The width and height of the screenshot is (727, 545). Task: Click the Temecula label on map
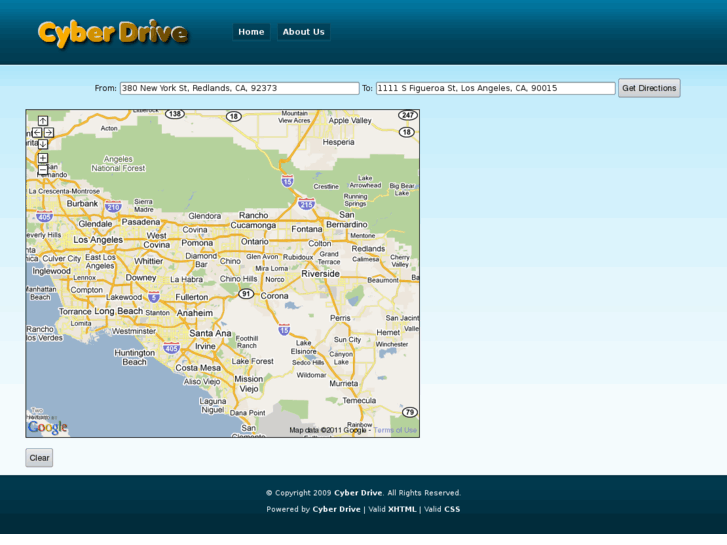coord(359,400)
